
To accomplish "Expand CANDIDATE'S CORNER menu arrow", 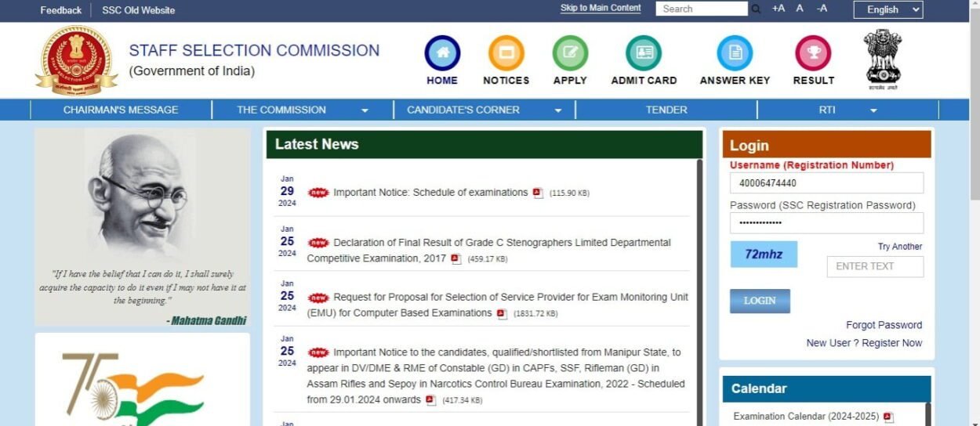I will [x=558, y=110].
